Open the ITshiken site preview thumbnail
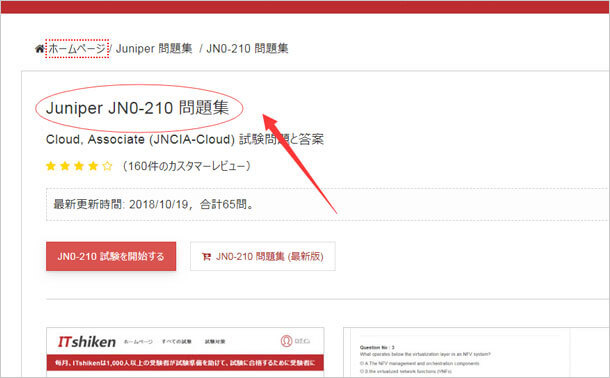Screen dimensions: 610x378 click(185, 352)
